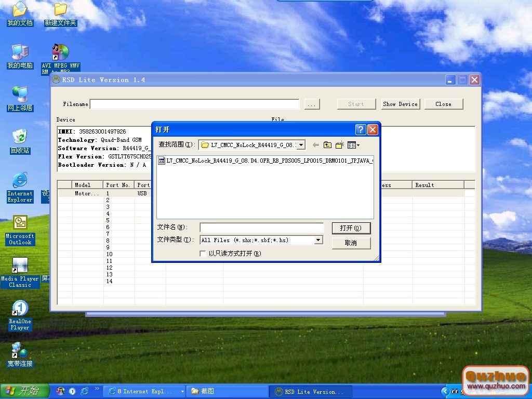Open the RealOne Player desktop shortcut
The image size is (532, 399).
point(20,309)
